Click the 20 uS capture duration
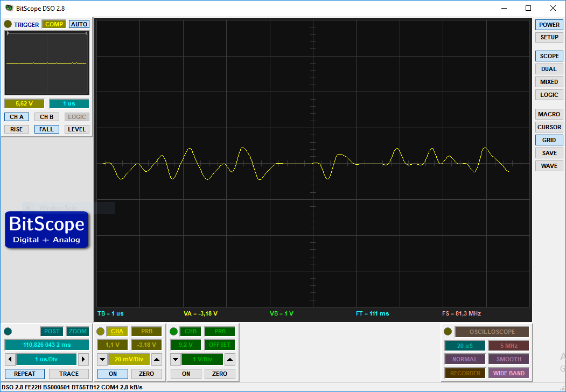The width and height of the screenshot is (566, 392). [465, 346]
